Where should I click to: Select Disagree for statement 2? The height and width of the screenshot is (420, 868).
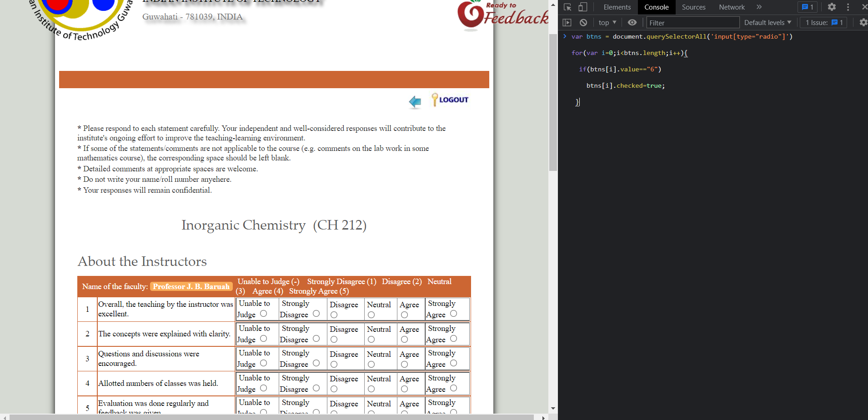click(334, 339)
